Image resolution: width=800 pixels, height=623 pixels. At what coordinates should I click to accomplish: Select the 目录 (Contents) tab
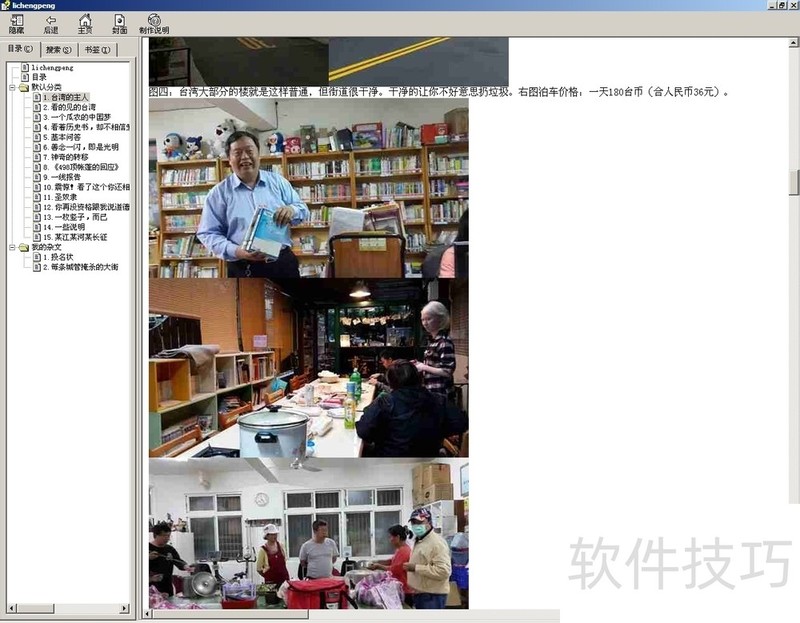coord(21,48)
